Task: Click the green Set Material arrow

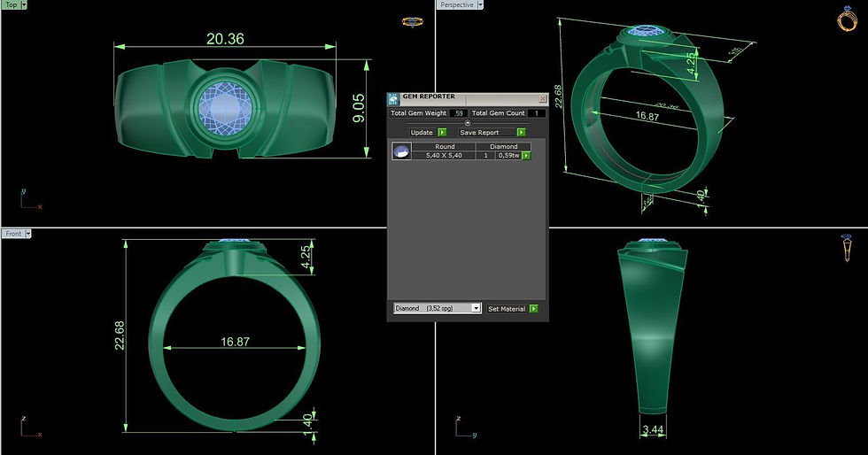Action: pos(533,308)
